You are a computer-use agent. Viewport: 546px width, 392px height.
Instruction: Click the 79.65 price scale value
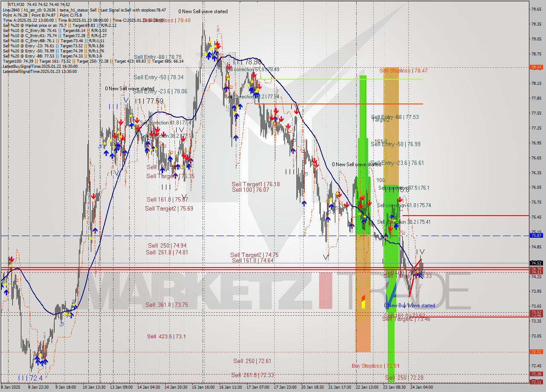click(536, 9)
